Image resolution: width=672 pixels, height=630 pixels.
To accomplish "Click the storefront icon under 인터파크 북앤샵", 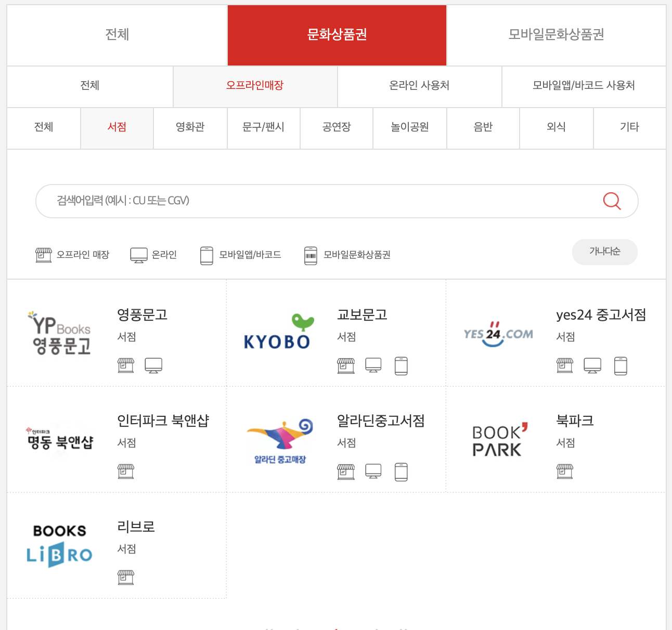I will pyautogui.click(x=126, y=471).
